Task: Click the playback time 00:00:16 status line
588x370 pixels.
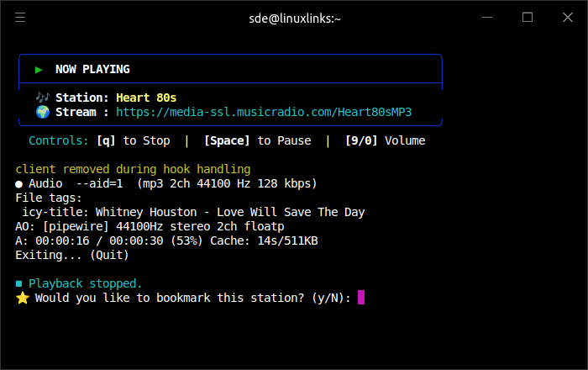Action: (x=166, y=240)
